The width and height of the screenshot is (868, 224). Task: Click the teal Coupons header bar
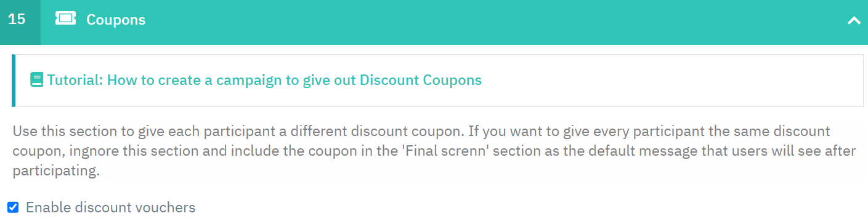(434, 22)
